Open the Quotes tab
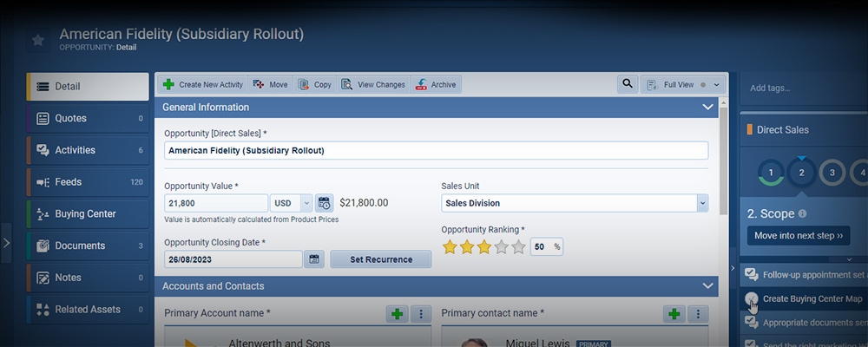Screen dimensions: 868x347 point(88,119)
